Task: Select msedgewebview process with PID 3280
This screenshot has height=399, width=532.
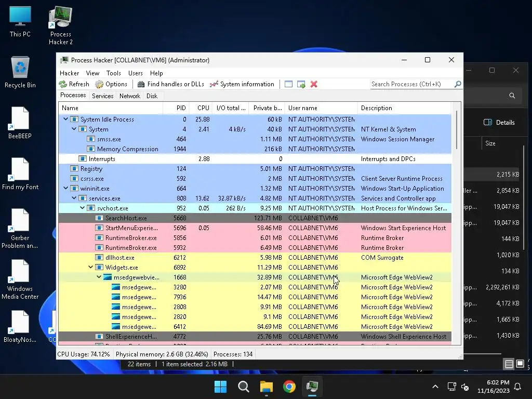Action: click(x=255, y=287)
